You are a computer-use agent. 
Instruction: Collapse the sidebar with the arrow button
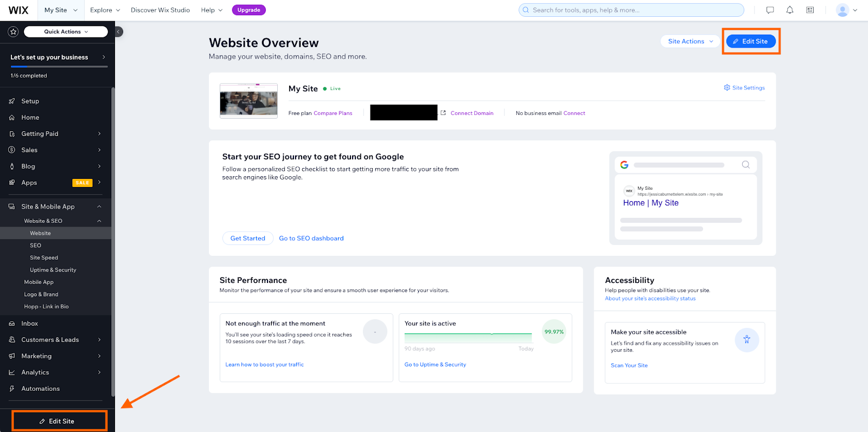coord(119,31)
